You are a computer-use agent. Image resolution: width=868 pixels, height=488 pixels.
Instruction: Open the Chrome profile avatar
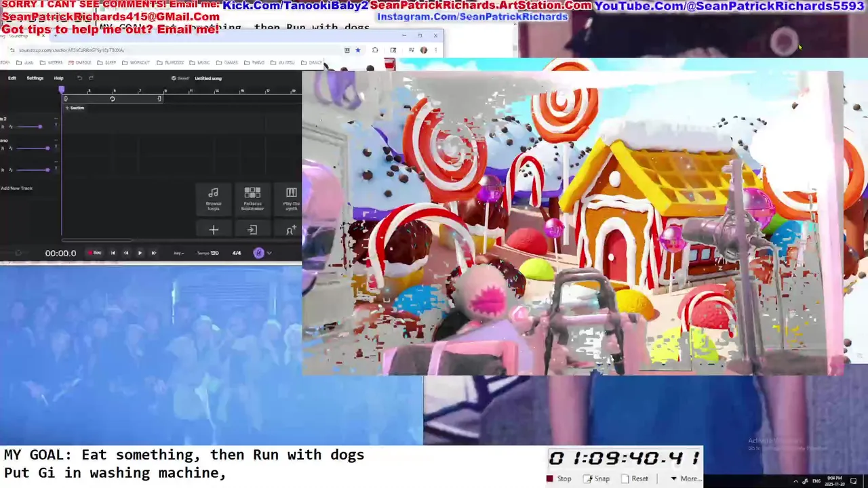424,50
